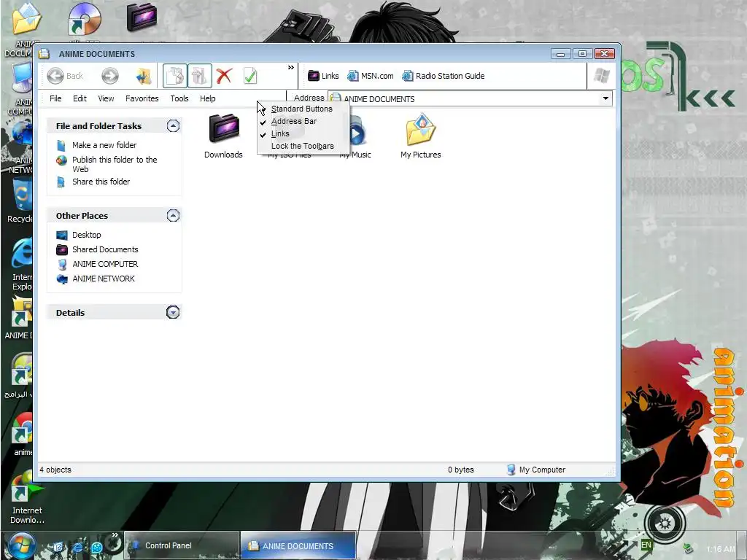
Task: Click the system tray icon beside the clock
Action: 688,548
